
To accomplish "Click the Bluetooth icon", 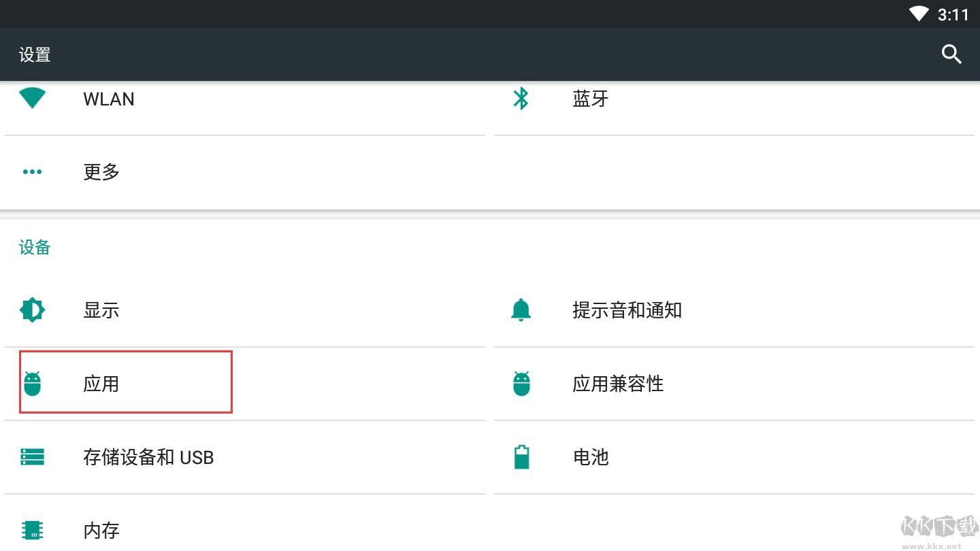I will (x=521, y=99).
